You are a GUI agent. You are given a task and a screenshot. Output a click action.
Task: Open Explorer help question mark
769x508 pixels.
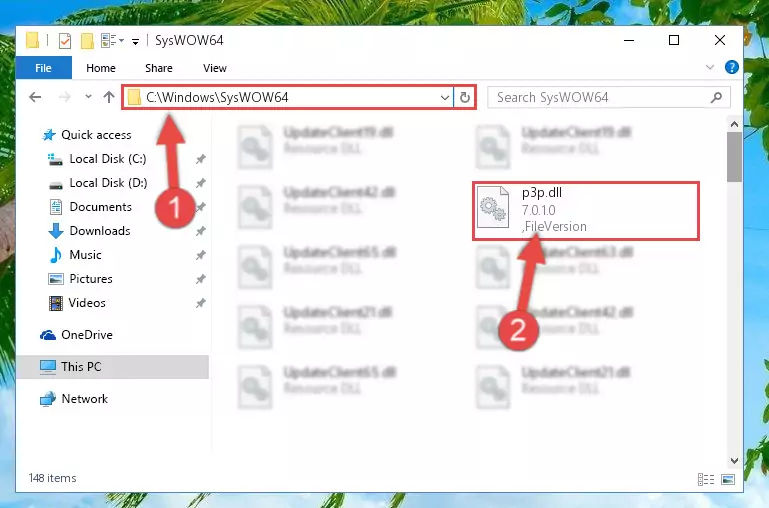(731, 67)
